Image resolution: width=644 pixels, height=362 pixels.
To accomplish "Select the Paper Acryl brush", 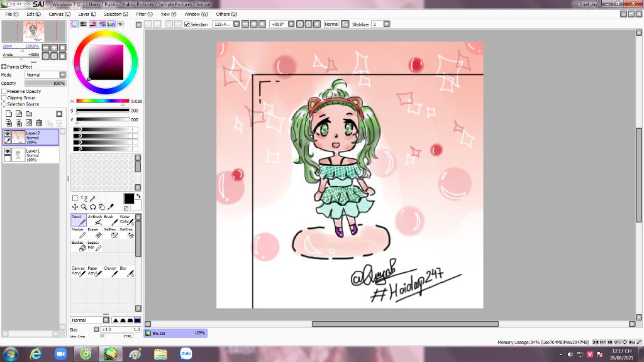I will 94,271.
